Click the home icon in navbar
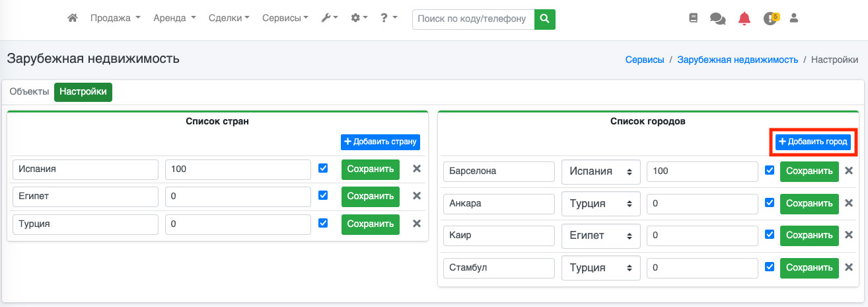868x307 pixels. [73, 19]
